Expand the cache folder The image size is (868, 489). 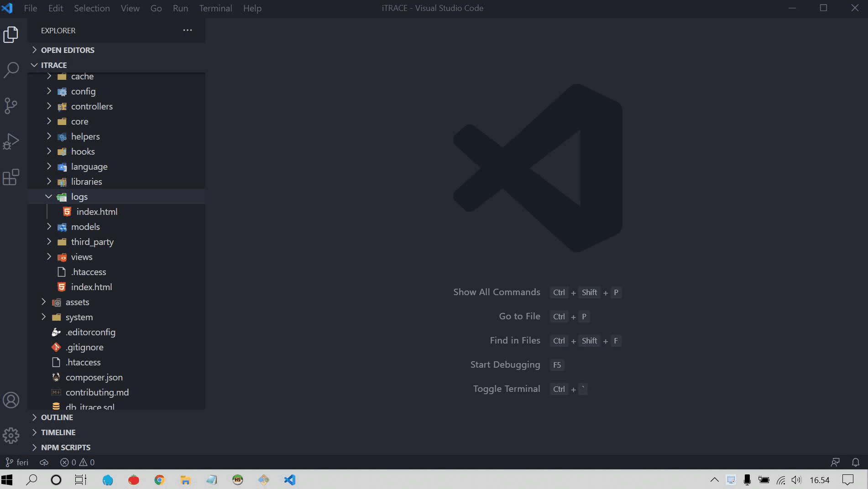(x=116, y=78)
